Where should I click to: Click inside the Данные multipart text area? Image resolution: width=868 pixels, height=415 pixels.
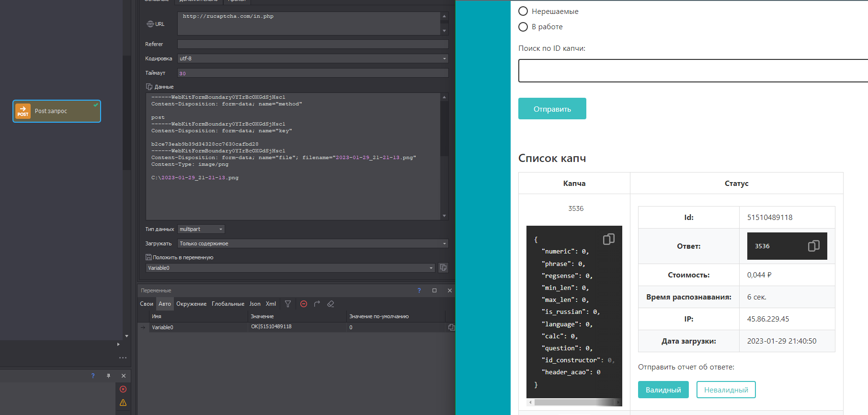coord(293,156)
